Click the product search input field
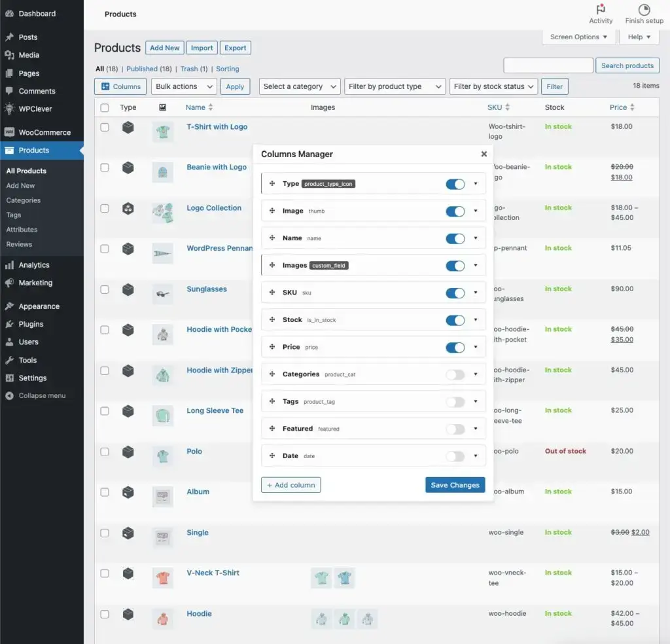The image size is (670, 644). click(548, 65)
